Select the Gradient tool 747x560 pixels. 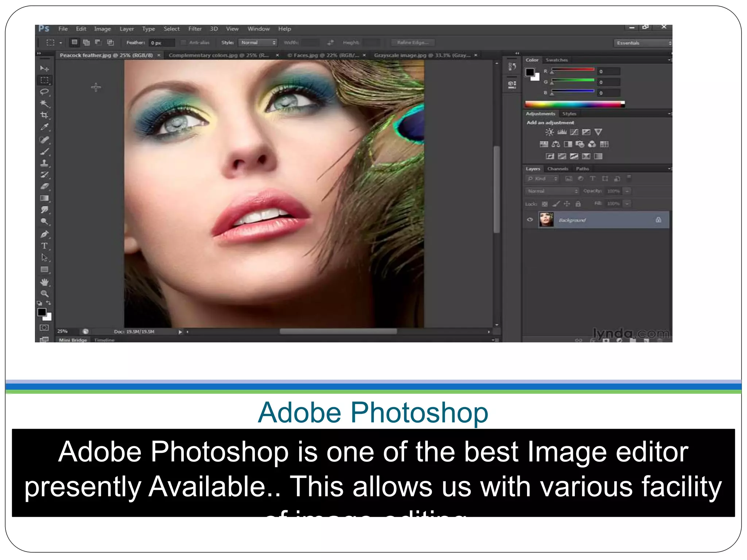point(44,198)
